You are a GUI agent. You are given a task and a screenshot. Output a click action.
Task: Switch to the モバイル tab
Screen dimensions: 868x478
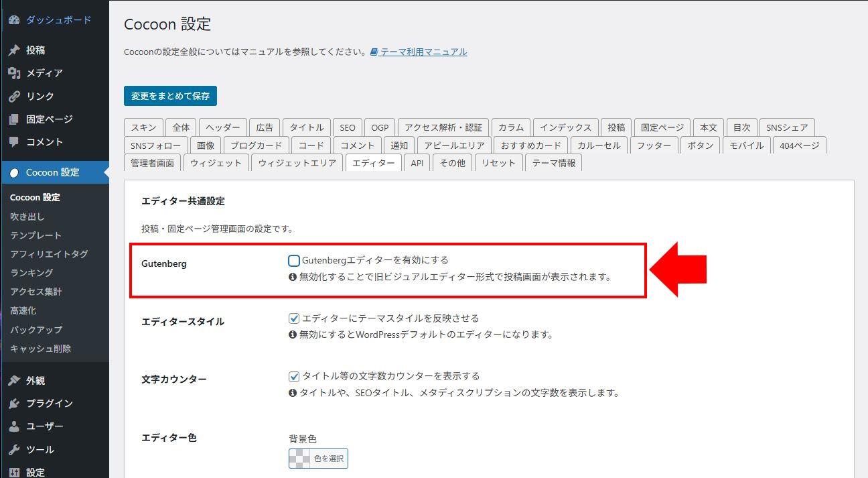click(x=746, y=145)
